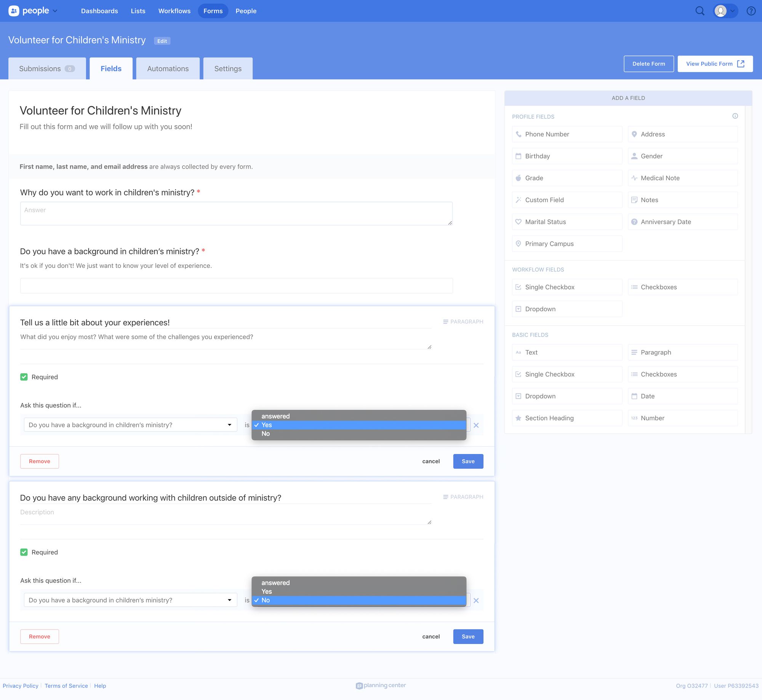This screenshot has height=700, width=762.
Task: Toggle Required for outside ministry question
Action: [x=24, y=552]
